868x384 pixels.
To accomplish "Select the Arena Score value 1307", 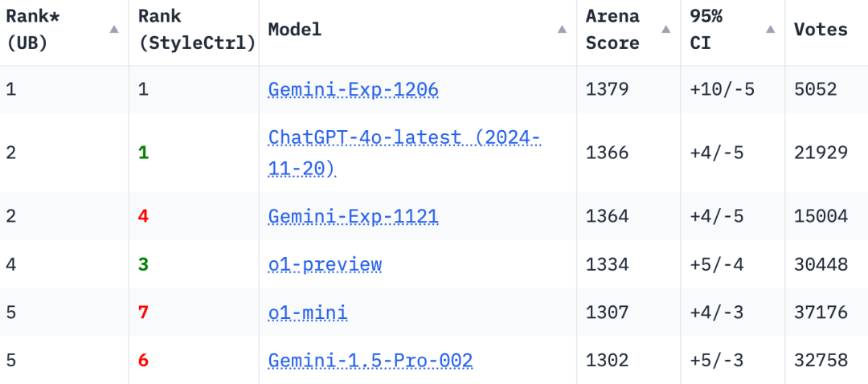I will coord(608,313).
